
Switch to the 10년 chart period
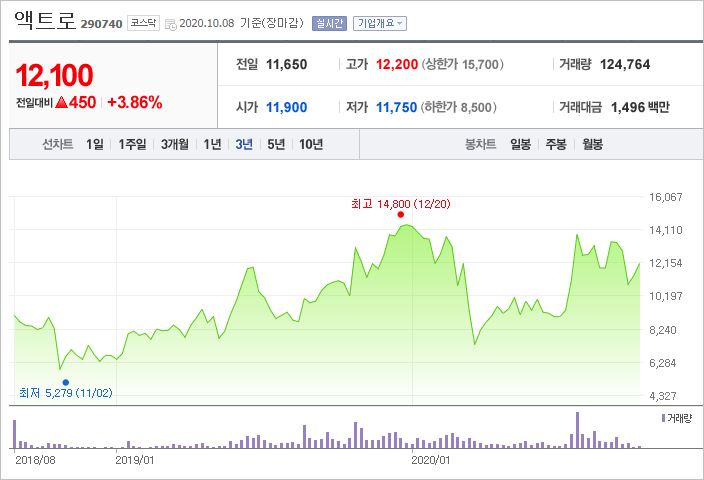[311, 144]
